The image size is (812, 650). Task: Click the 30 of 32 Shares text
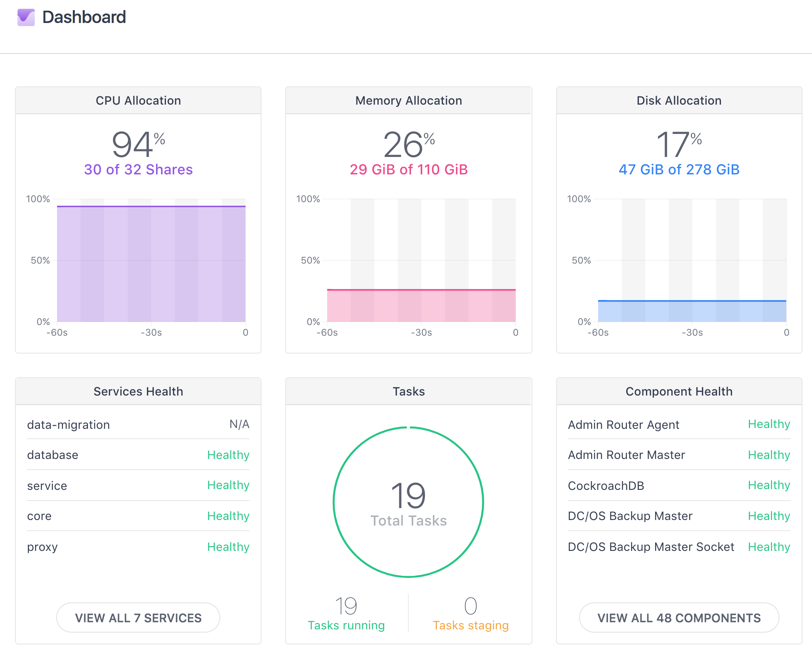click(138, 170)
